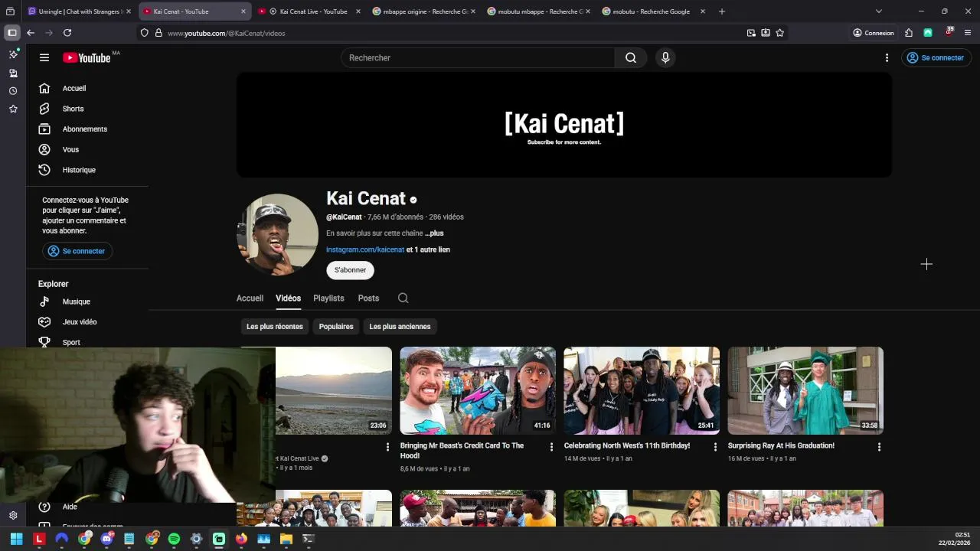Open Surprising Ray Graduation thumbnail
The width and height of the screenshot is (980, 551).
(805, 390)
